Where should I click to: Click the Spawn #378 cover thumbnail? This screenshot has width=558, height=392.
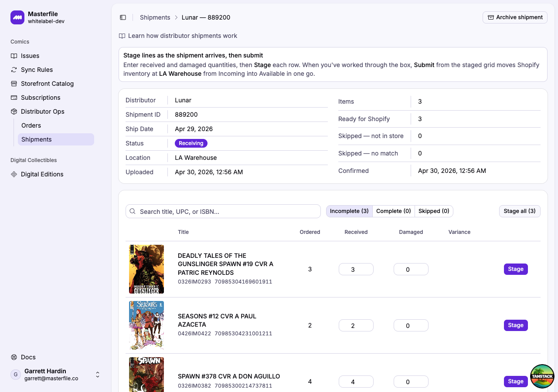pyautogui.click(x=146, y=375)
